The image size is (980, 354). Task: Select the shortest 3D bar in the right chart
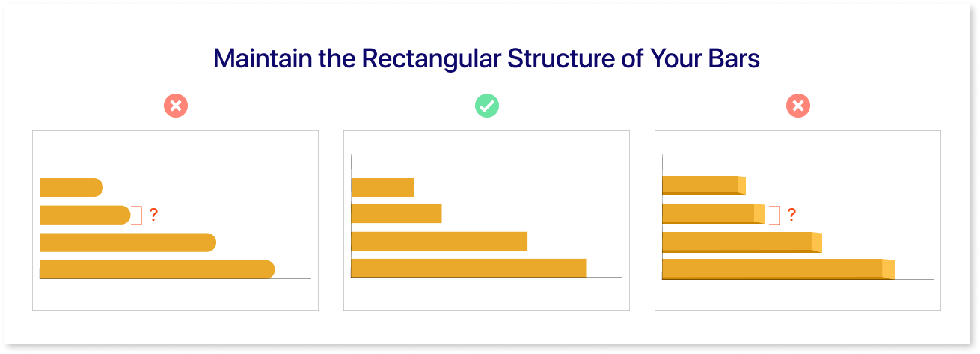[x=700, y=185]
